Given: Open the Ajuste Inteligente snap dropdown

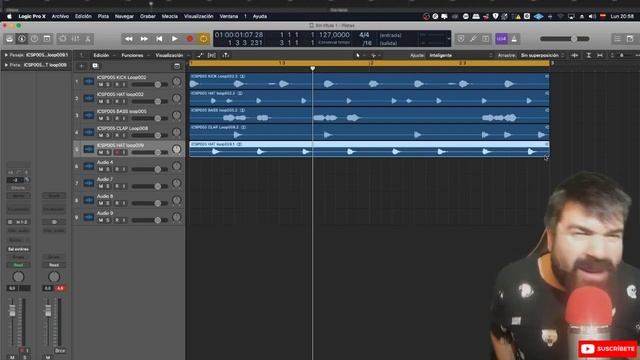Looking at the screenshot, I should pos(459,55).
